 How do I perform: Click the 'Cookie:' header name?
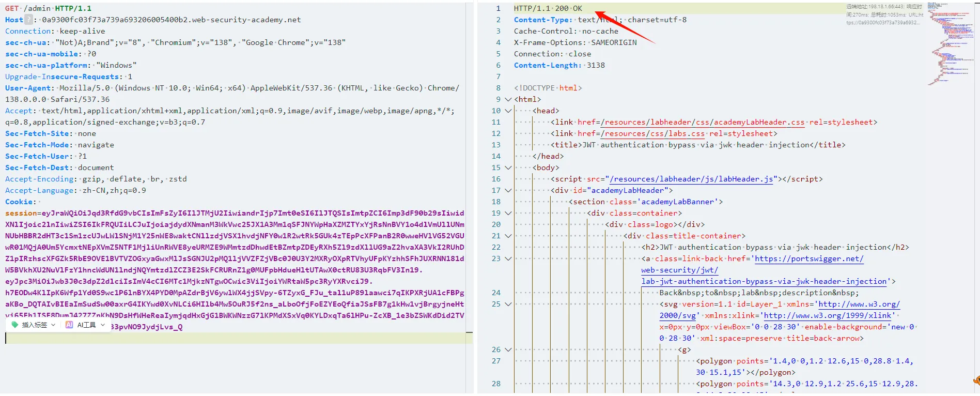click(21, 202)
